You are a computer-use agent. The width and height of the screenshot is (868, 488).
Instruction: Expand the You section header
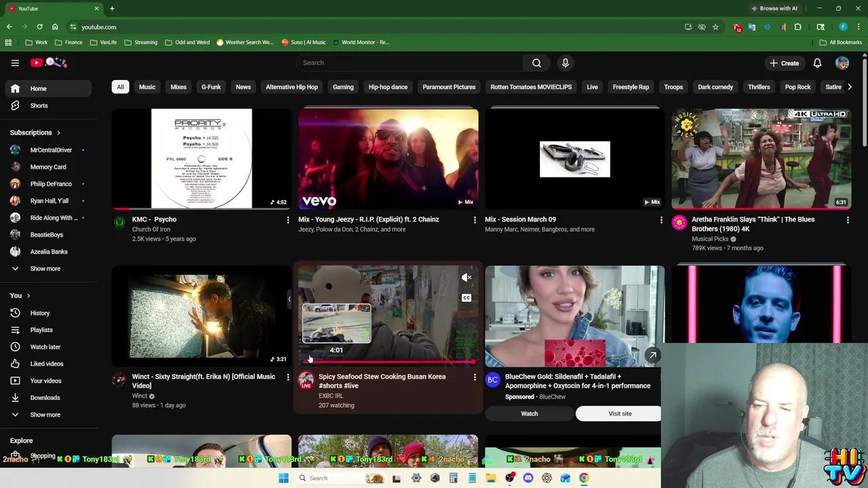(x=20, y=296)
